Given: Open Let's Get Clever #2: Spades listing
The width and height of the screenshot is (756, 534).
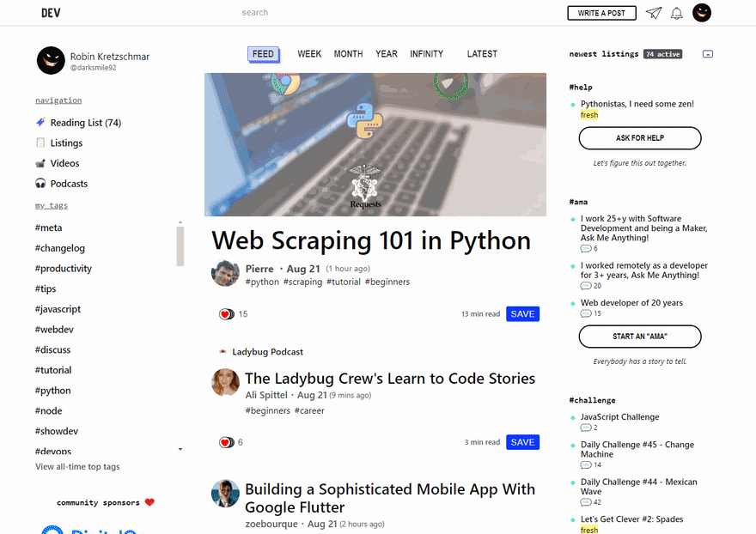Looking at the screenshot, I should 631,519.
